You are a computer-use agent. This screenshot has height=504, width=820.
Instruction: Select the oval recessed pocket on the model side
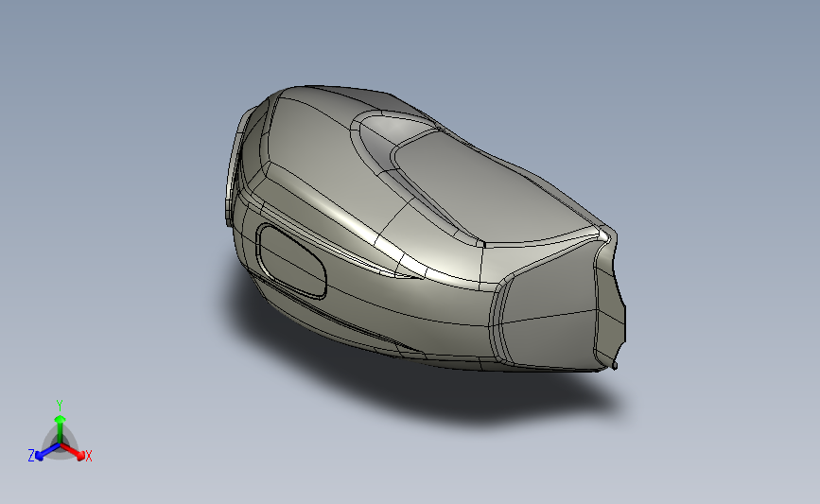[291, 261]
